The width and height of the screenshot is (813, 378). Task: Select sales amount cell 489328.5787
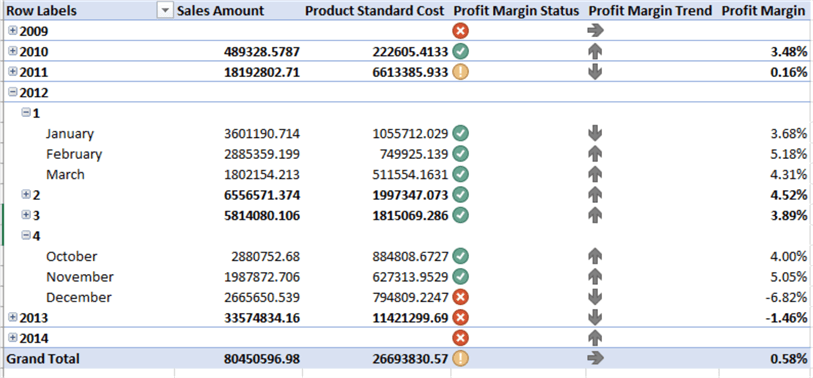coord(262,51)
